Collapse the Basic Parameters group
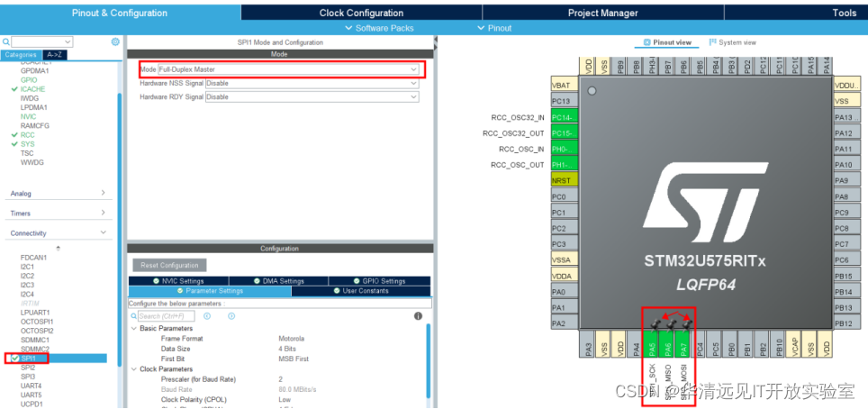The height and width of the screenshot is (409, 868). tap(134, 329)
